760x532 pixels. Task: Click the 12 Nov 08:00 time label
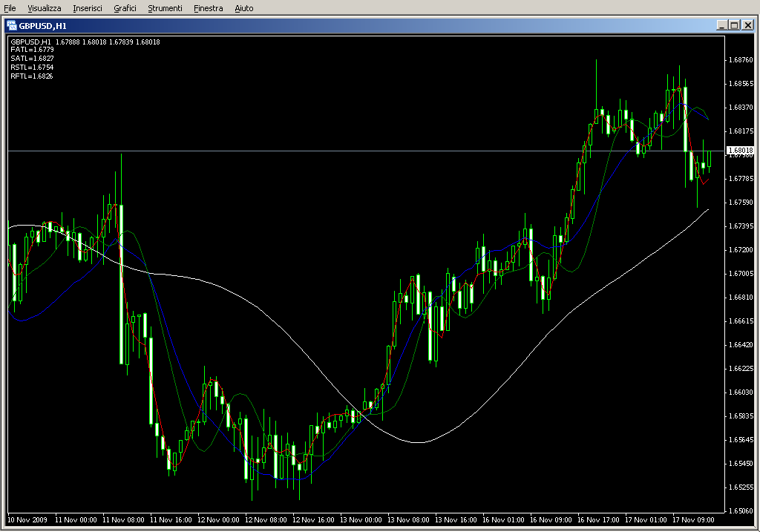266,519
